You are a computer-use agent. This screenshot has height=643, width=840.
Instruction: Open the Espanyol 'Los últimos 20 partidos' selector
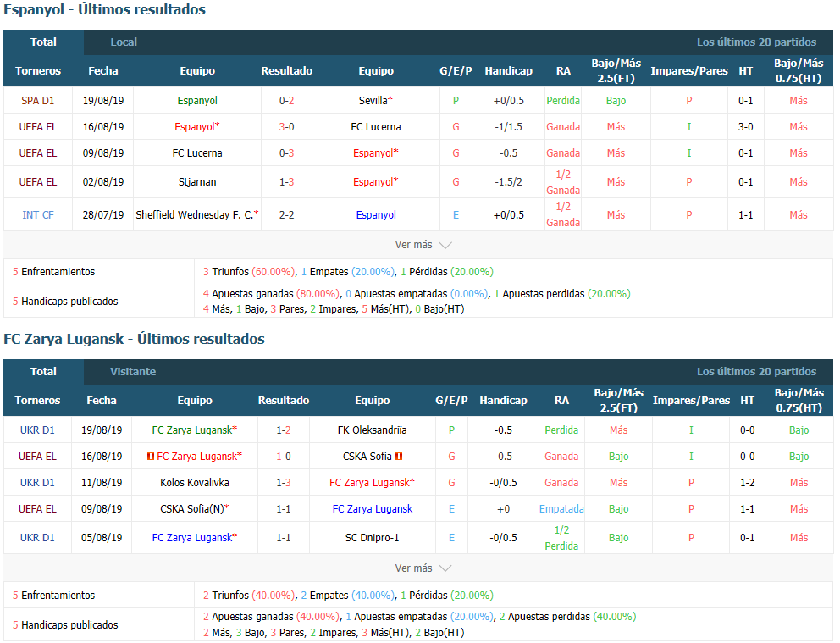pos(756,42)
